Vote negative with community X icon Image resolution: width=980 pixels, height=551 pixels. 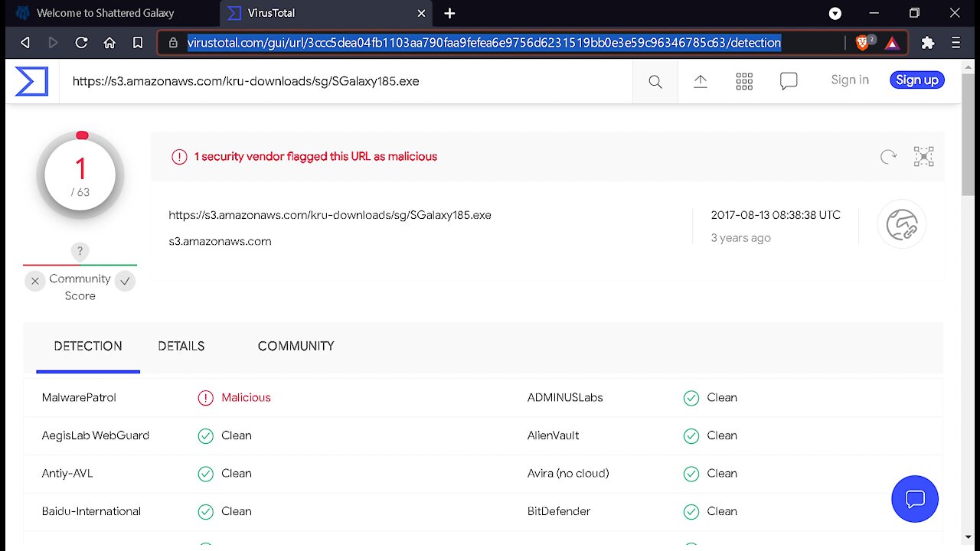tap(35, 281)
